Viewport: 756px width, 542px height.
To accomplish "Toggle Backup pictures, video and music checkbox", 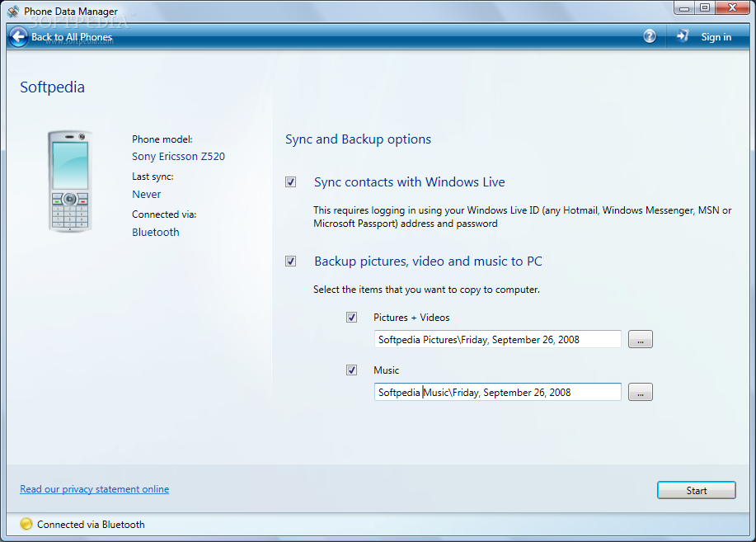I will (291, 262).
